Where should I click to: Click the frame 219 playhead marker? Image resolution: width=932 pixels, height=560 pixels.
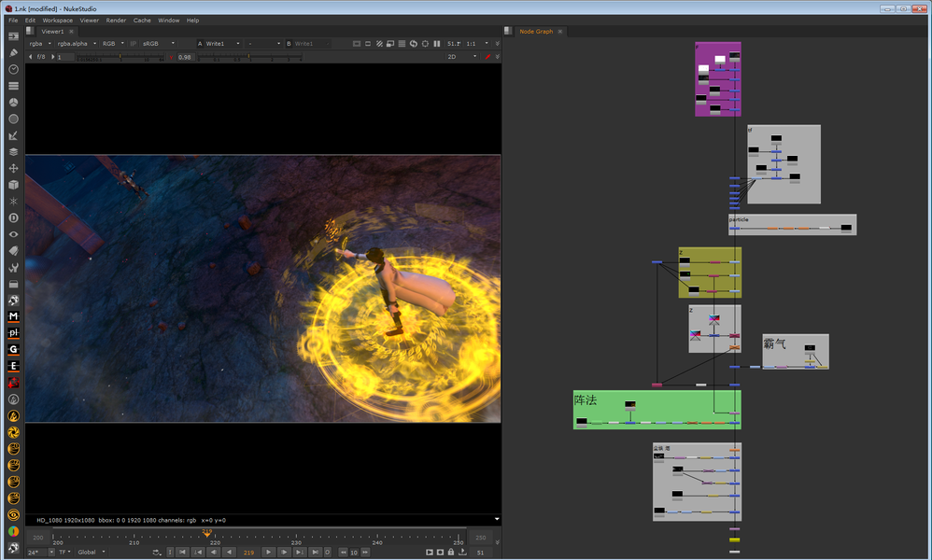click(x=206, y=533)
